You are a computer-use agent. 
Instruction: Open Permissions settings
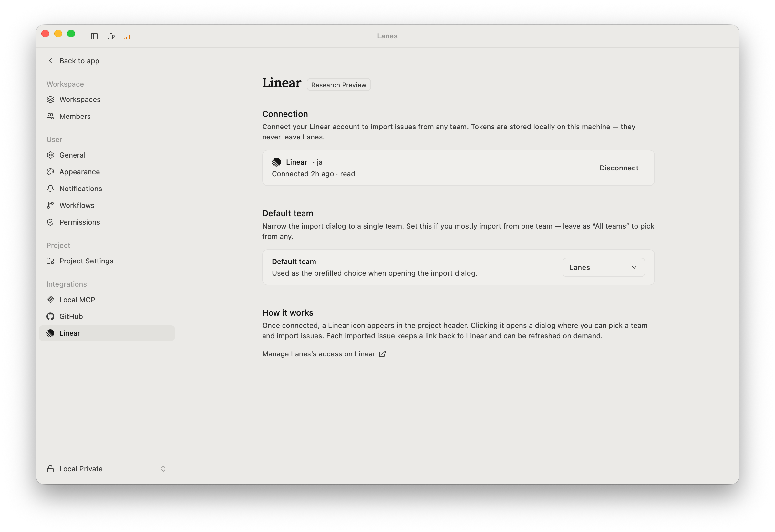107,222
